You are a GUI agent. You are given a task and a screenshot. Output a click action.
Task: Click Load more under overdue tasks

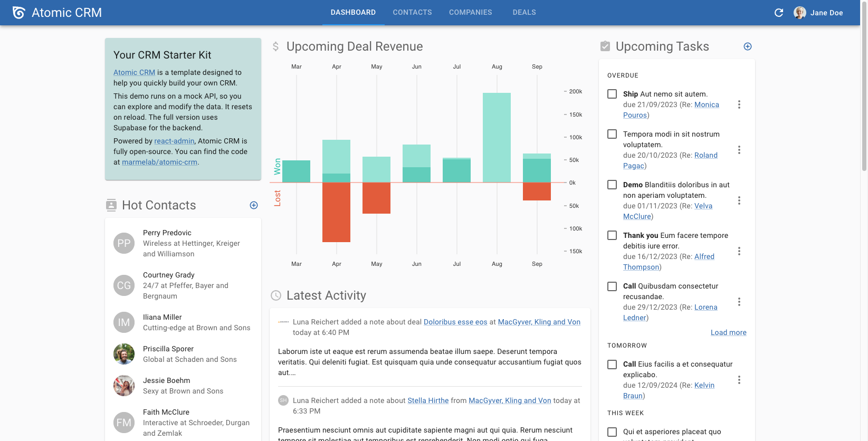pyautogui.click(x=728, y=332)
